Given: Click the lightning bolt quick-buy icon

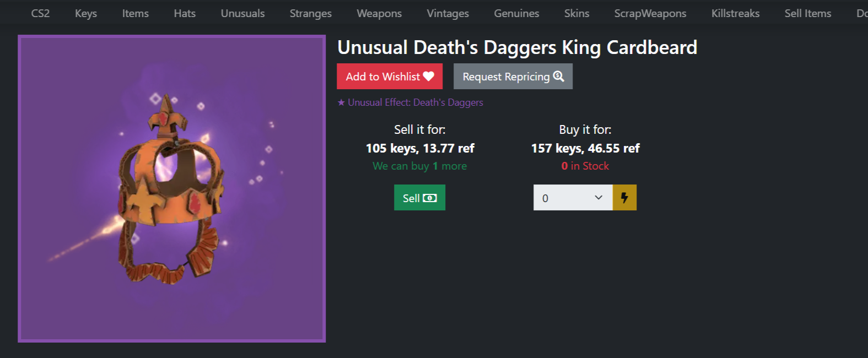Looking at the screenshot, I should (x=624, y=198).
